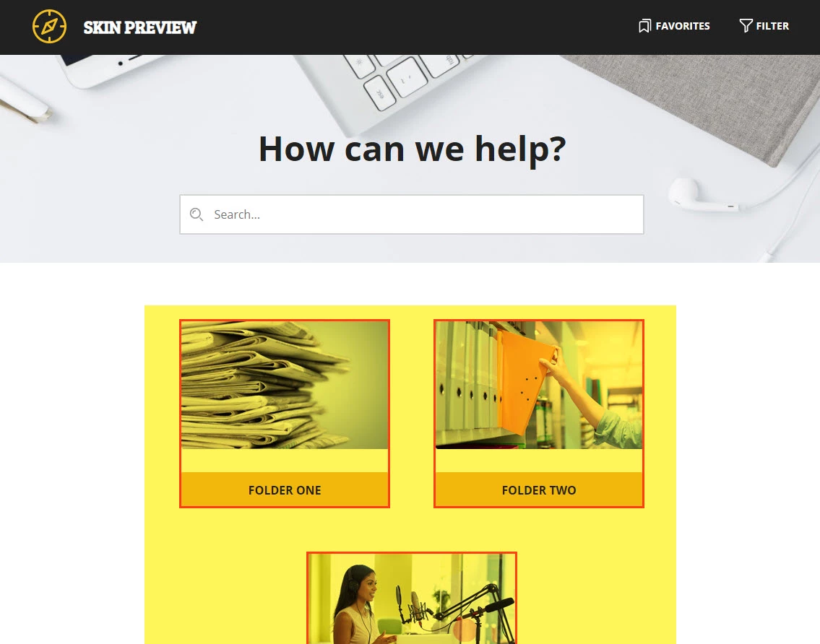Open the Favorites menu item
The width and height of the screenshot is (820, 644).
click(x=674, y=26)
